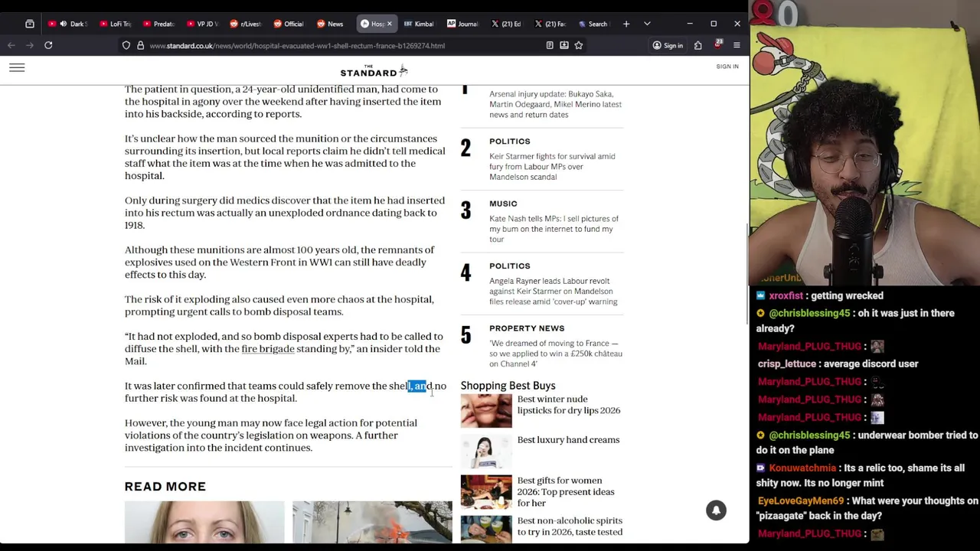
Task: Click the Firefox View icon in tab bar
Action: tap(30, 24)
